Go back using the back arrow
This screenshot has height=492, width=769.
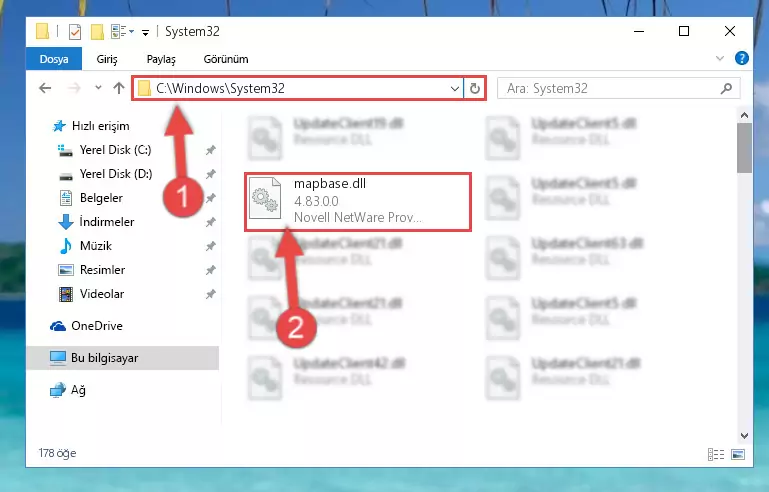click(x=45, y=88)
